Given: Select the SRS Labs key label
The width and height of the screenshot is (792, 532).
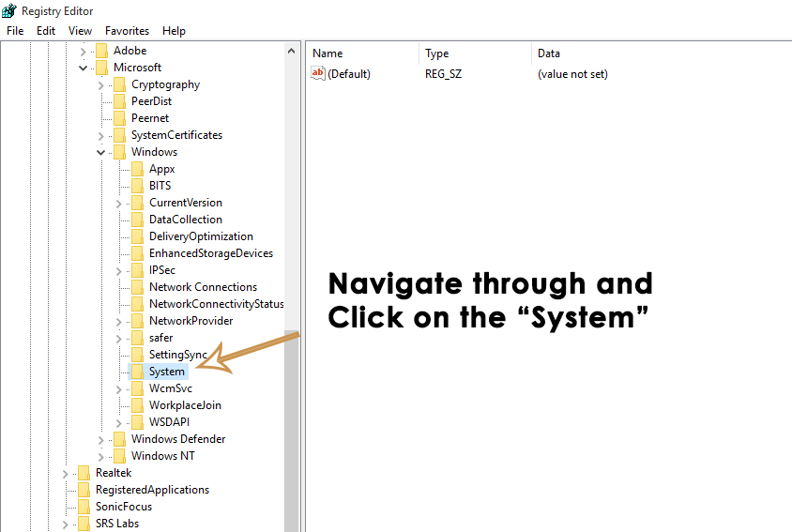Looking at the screenshot, I should coord(117,524).
